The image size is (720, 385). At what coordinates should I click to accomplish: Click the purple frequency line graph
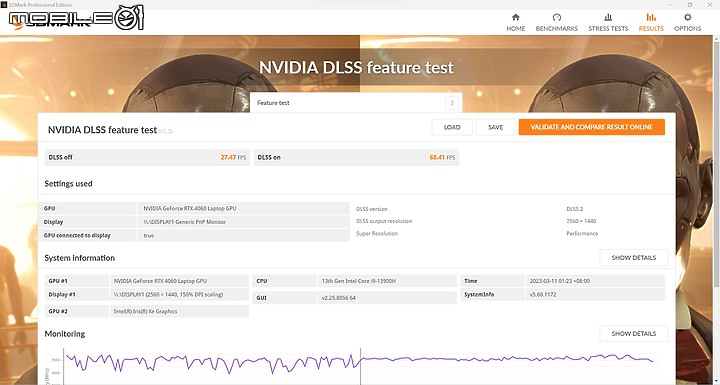(358, 361)
